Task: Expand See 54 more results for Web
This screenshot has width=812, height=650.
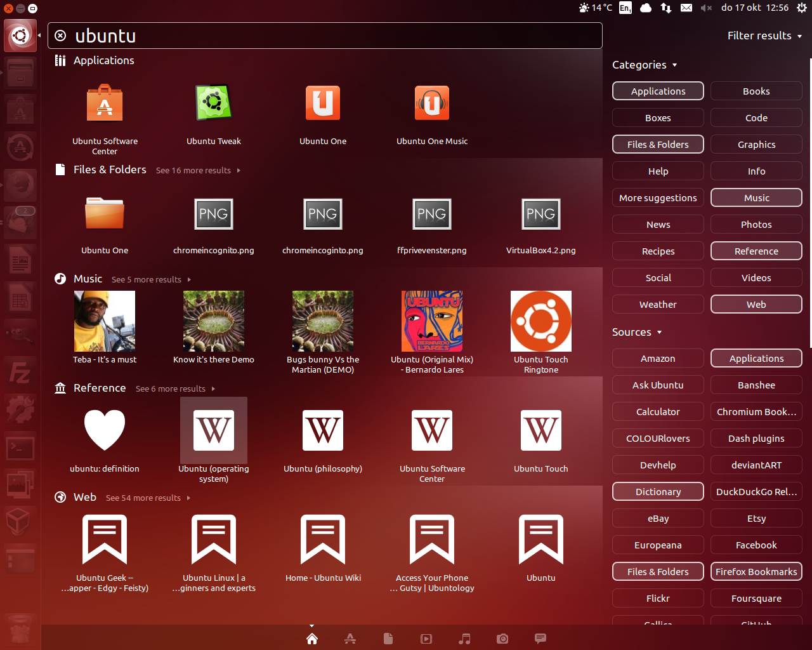Action: pyautogui.click(x=147, y=498)
